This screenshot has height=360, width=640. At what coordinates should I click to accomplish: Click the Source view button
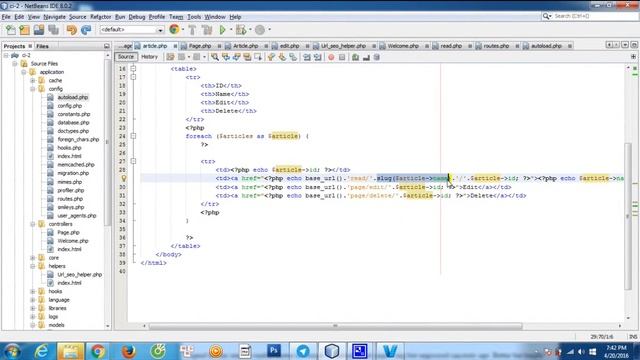pos(126,57)
